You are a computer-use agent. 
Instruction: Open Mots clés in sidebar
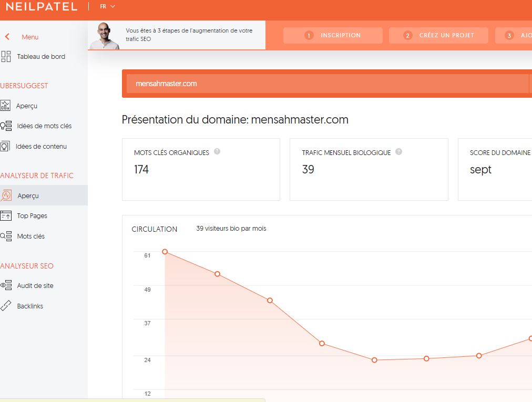pos(31,236)
